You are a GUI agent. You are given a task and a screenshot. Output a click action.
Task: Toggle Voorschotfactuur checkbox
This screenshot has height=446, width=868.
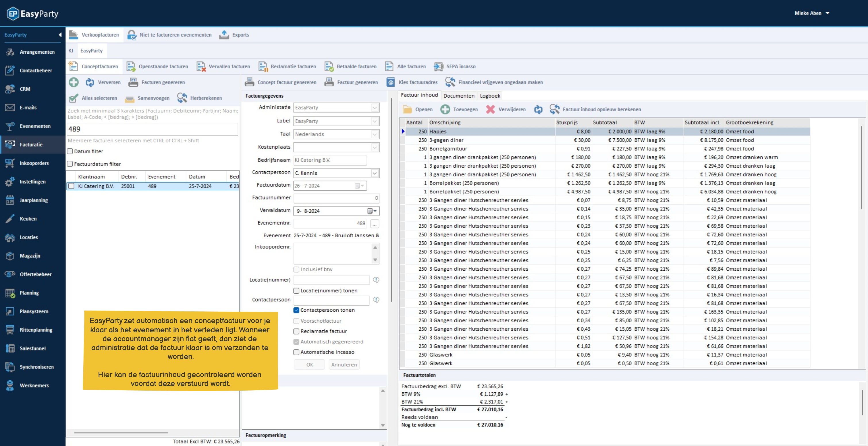coord(296,321)
